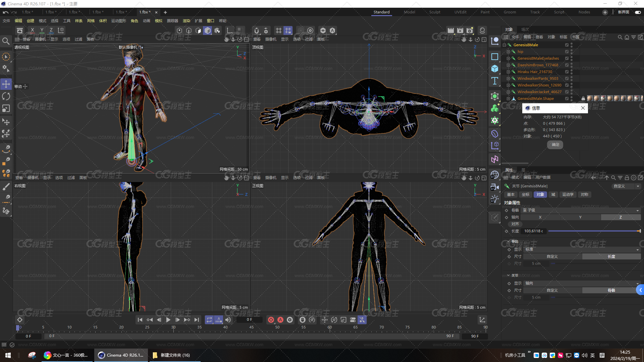Click the brush paint tool in left toolbar
The height and width of the screenshot is (362, 644).
[x=6, y=187]
